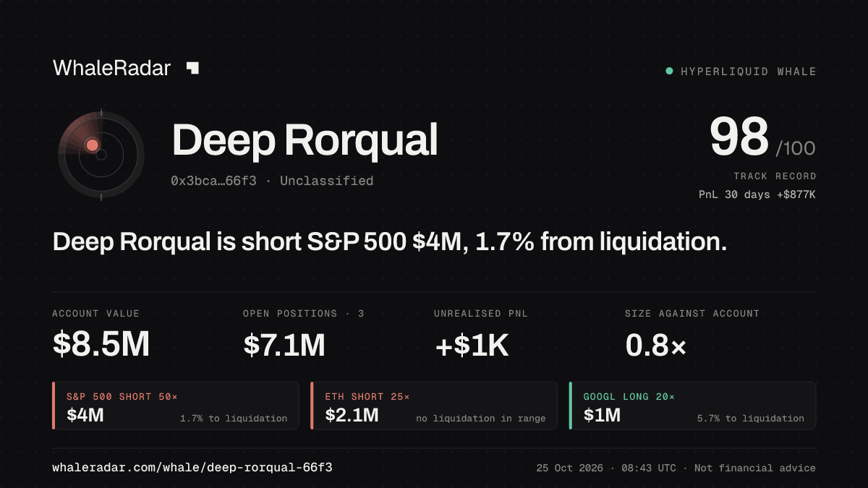Click the 98 track record score

[739, 137]
